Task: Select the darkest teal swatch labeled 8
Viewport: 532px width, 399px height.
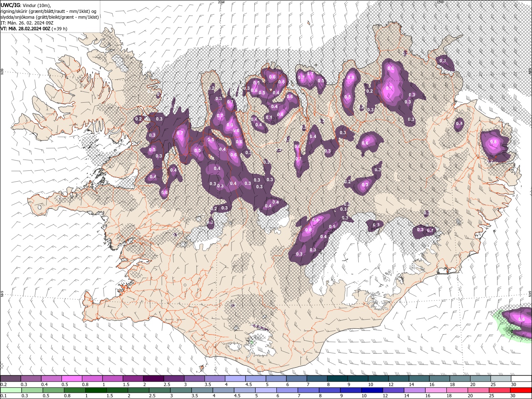Action: 337,379
